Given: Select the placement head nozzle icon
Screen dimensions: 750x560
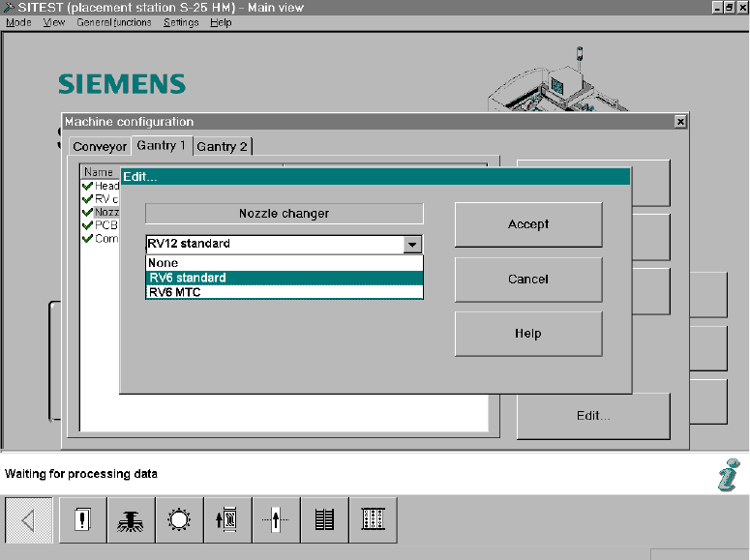Looking at the screenshot, I should (132, 520).
